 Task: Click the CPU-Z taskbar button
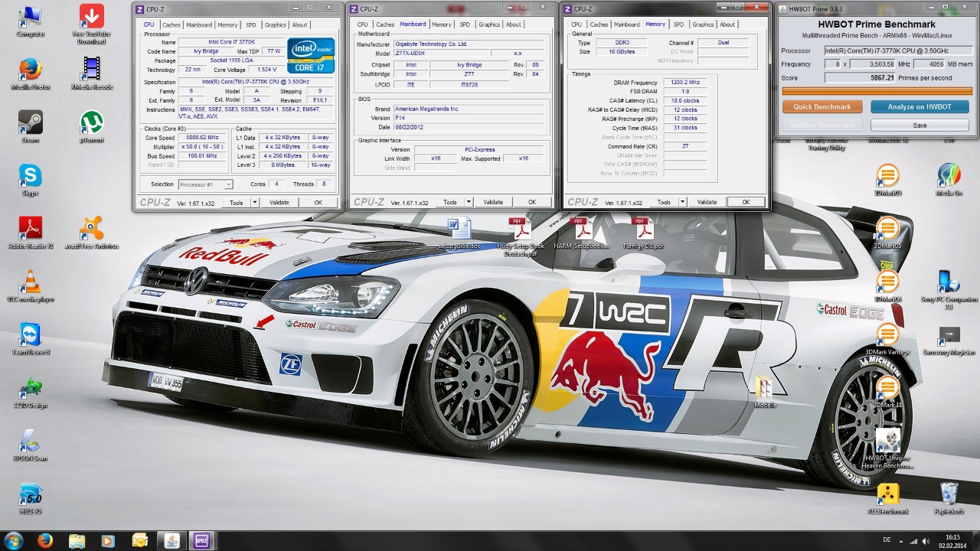point(202,540)
